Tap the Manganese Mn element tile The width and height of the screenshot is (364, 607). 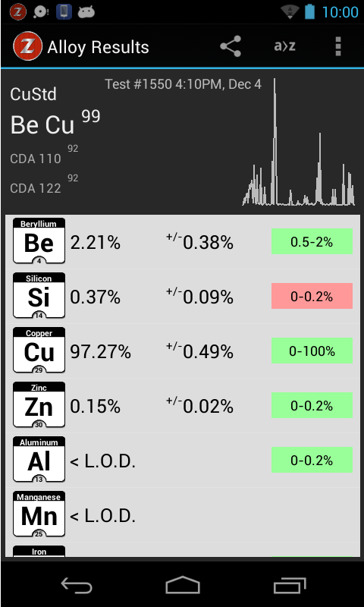tap(39, 514)
